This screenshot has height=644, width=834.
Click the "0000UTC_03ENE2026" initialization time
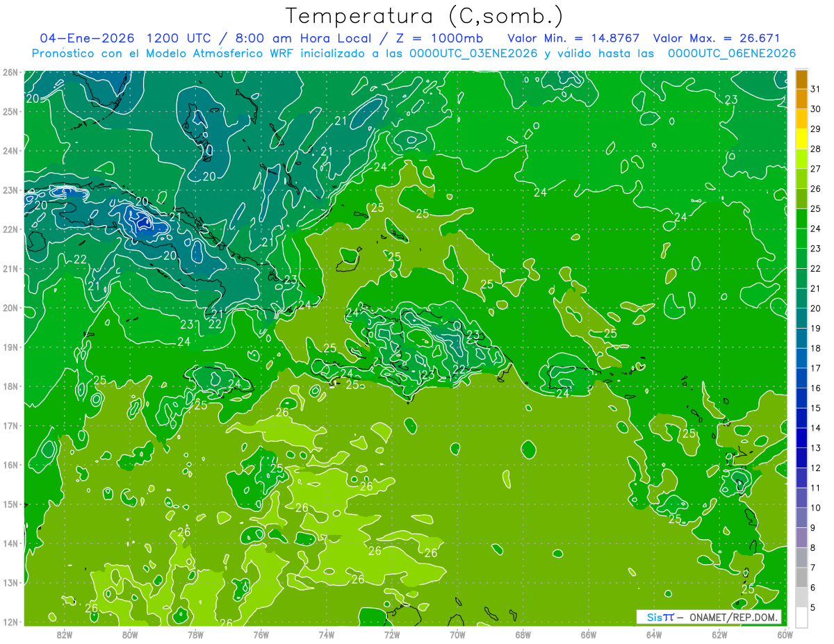[473, 53]
